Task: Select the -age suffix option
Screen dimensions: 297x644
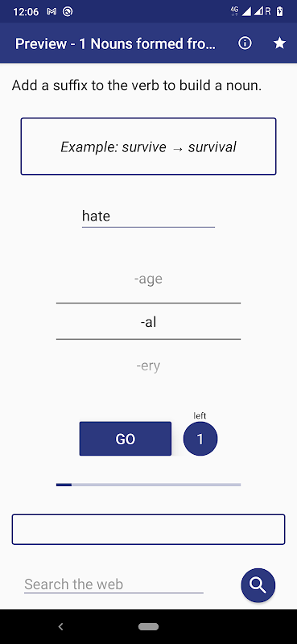Action: 148,279
